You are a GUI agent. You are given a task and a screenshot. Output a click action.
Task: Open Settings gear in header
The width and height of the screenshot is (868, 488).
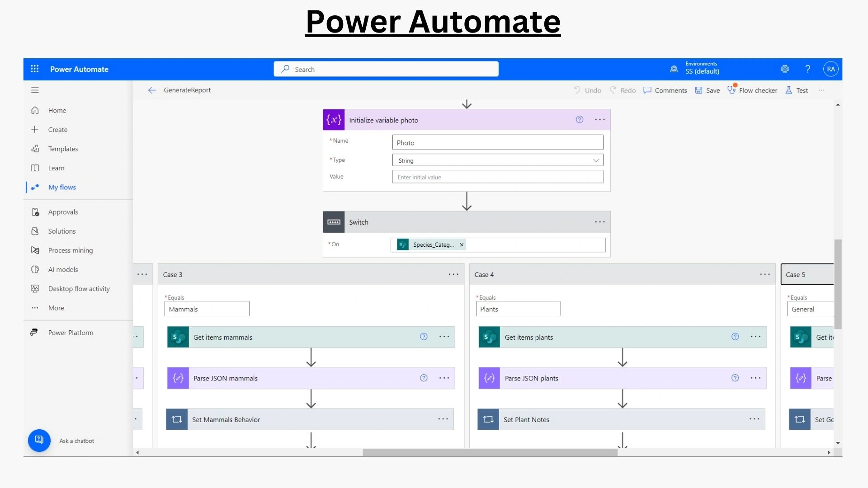(785, 69)
